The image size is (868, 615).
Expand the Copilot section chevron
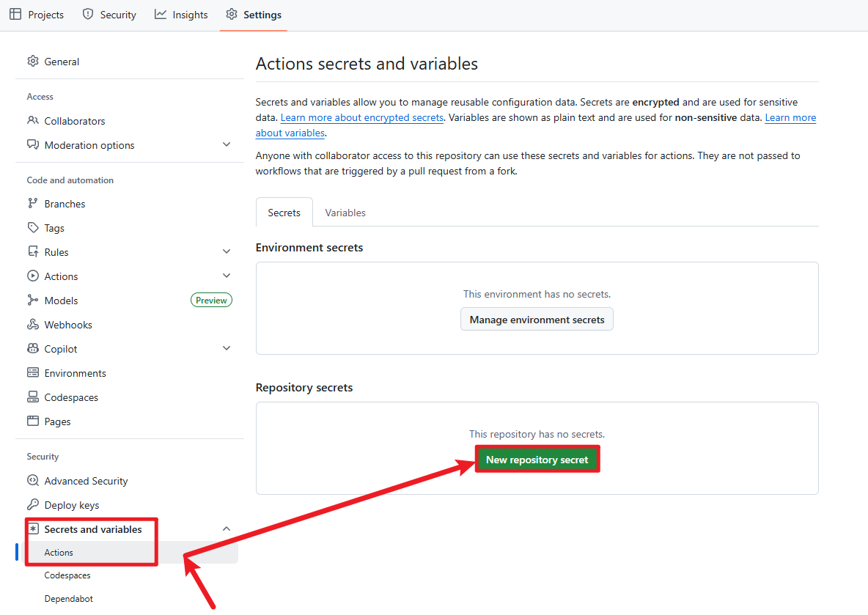click(227, 348)
